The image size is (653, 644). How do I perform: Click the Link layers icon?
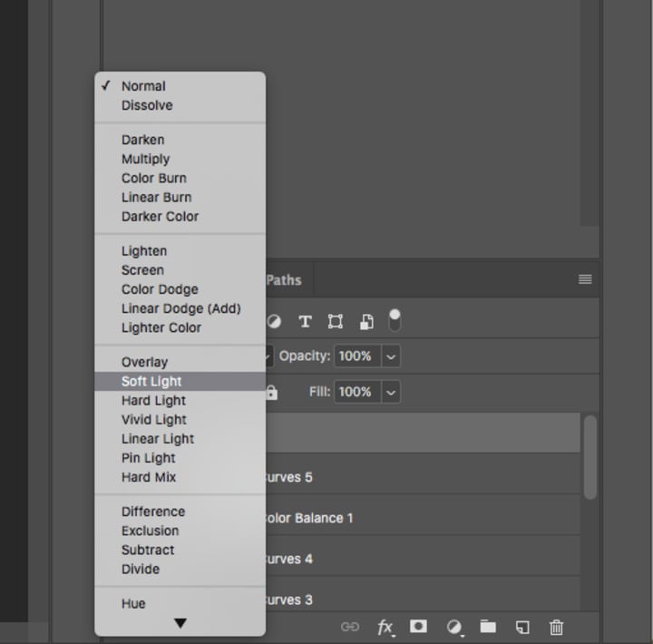point(350,627)
